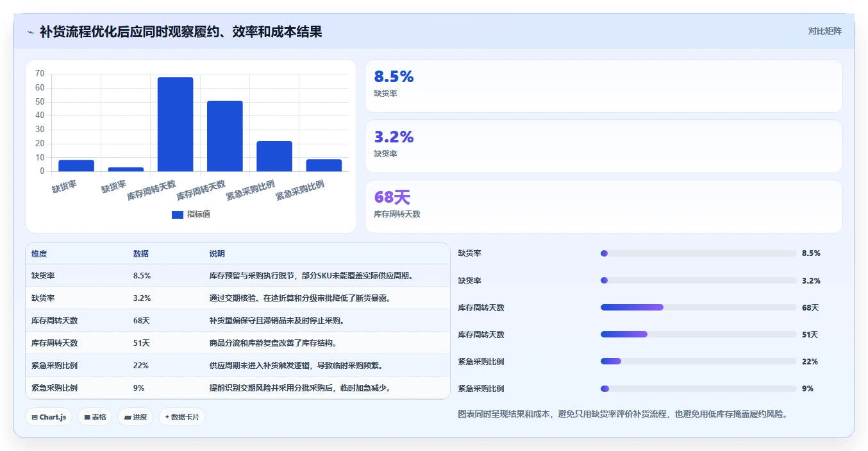Click the 70 tick on the chart y-axis
Viewport: 868px width, 451px height.
click(x=40, y=74)
